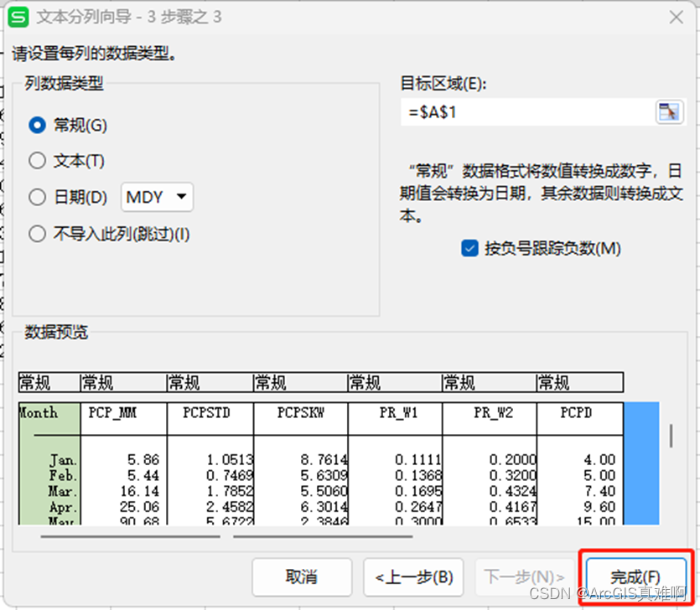700x610 pixels.
Task: Click the value 8.7614 in preview
Action: coord(324,460)
